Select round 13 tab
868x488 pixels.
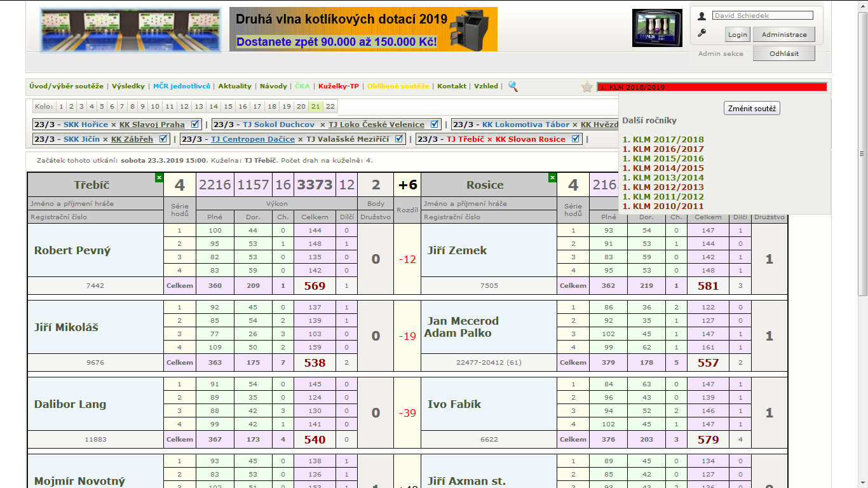coord(199,107)
